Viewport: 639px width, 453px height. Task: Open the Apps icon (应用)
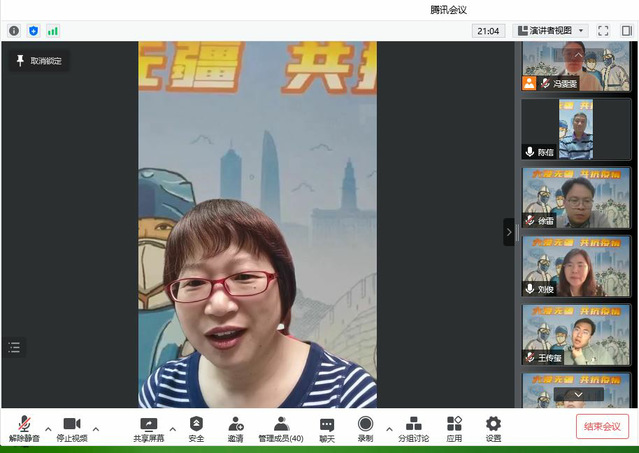coord(454,424)
